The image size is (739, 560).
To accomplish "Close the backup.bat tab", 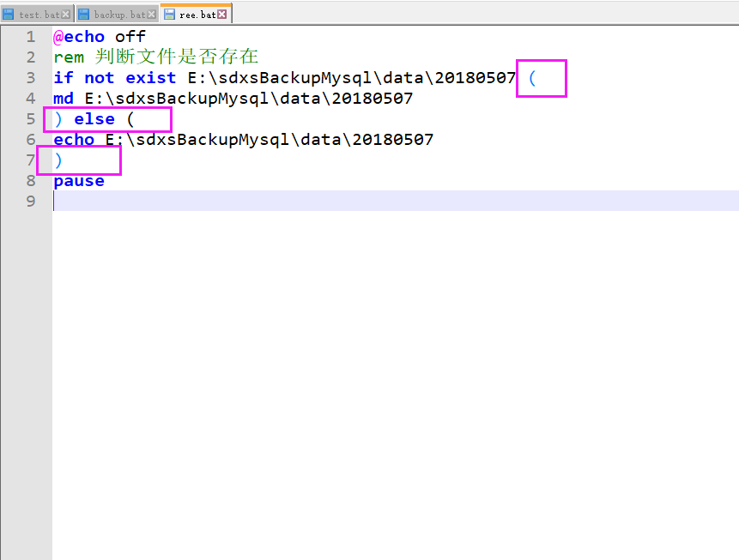I will click(152, 15).
